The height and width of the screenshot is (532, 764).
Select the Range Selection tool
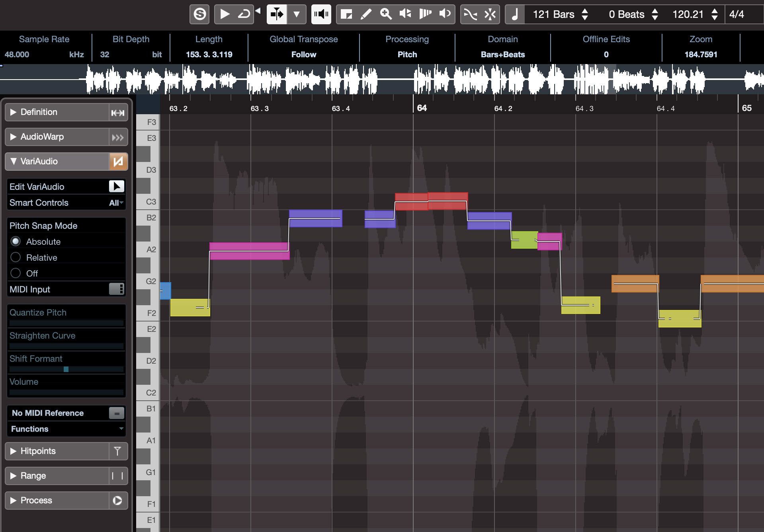[x=346, y=14]
